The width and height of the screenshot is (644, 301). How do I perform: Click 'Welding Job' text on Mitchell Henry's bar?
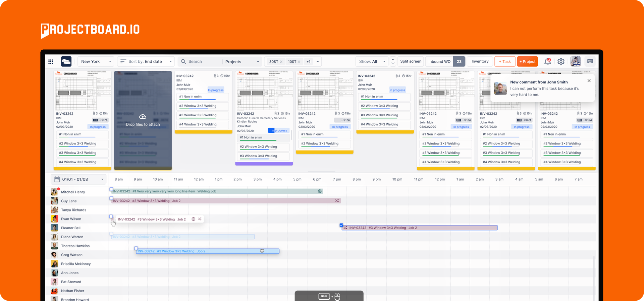207,191
